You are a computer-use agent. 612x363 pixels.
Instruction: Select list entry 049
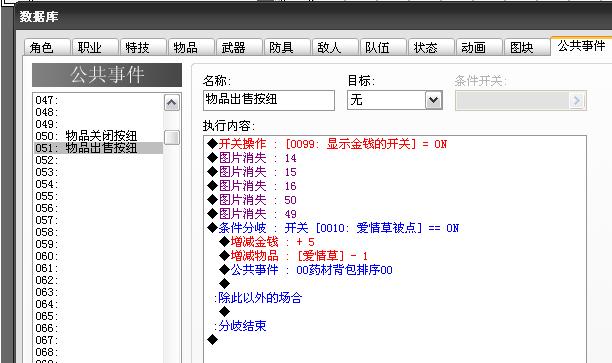point(98,124)
